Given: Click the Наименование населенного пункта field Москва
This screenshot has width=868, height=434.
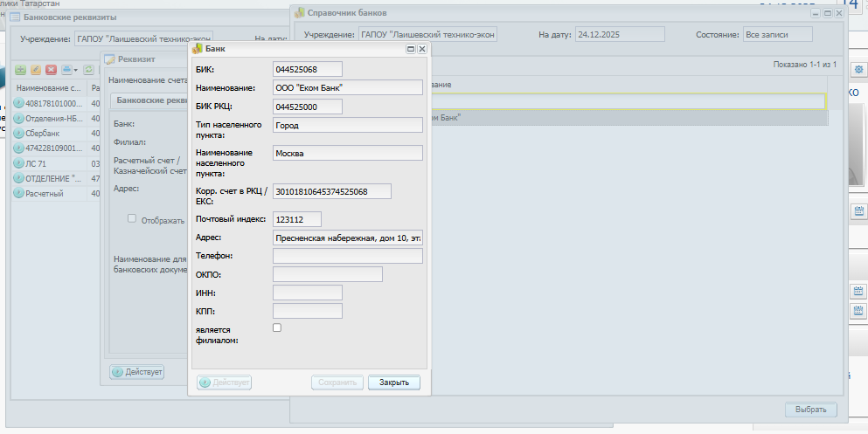Looking at the screenshot, I should pyautogui.click(x=348, y=153).
